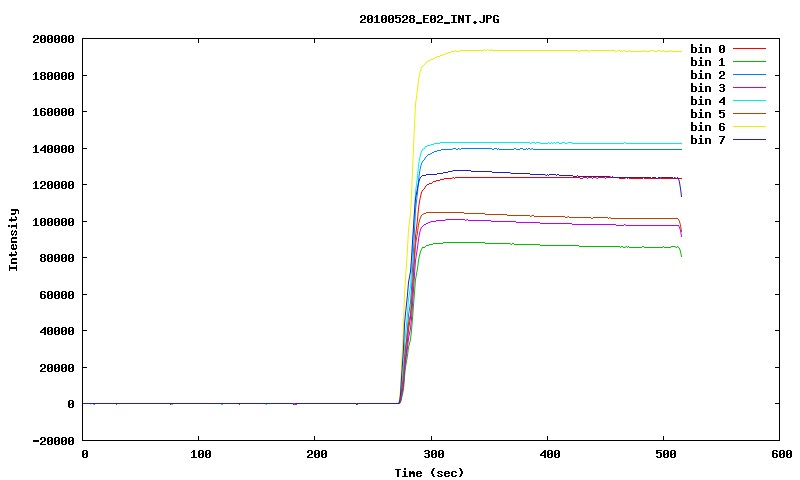800x480 pixels.
Task: Click the 'bin 1' legend label
Action: click(708, 62)
